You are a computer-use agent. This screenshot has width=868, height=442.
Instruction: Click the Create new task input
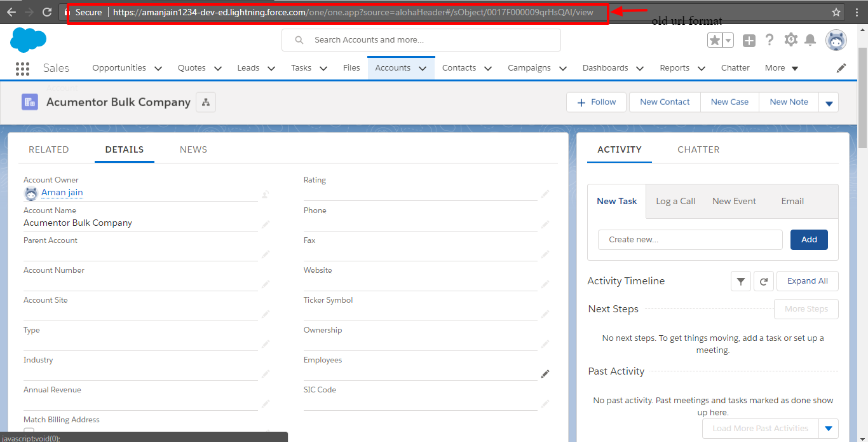(690, 240)
